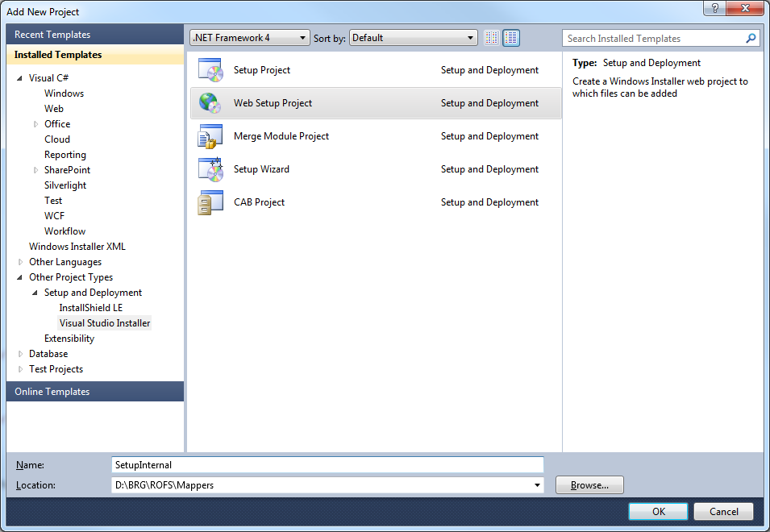This screenshot has height=532, width=770.
Task: Select Visual Studio Installer tree item
Action: [105, 323]
